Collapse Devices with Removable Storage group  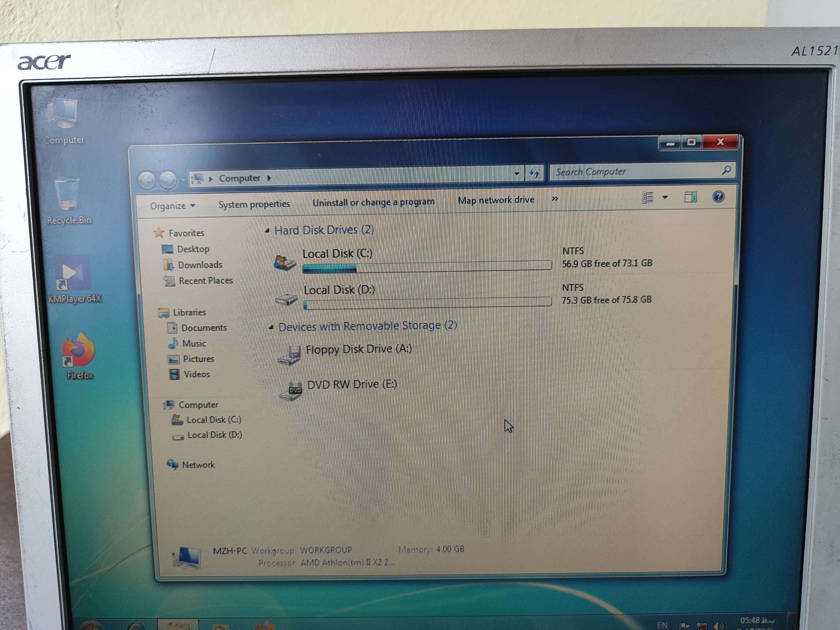point(271,327)
